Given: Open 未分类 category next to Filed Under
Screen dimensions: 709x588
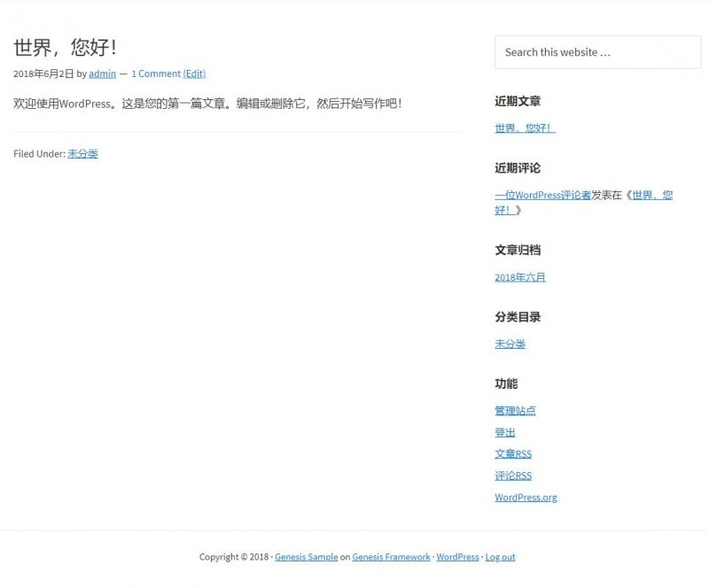Looking at the screenshot, I should point(82,153).
